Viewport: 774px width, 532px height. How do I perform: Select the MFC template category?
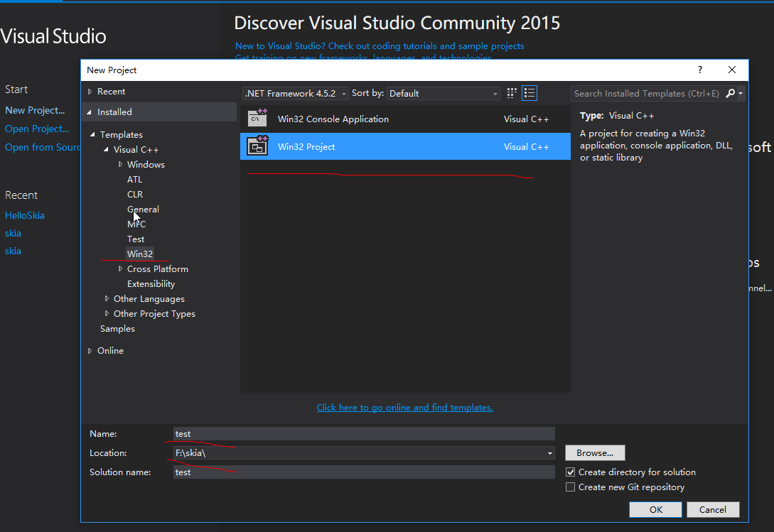tap(136, 224)
